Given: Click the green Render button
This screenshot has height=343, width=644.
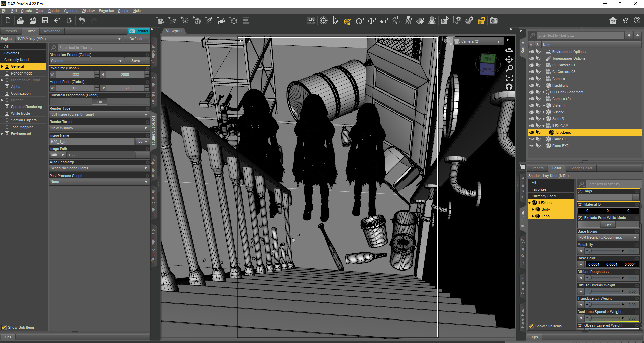Looking at the screenshot, I should (x=139, y=31).
